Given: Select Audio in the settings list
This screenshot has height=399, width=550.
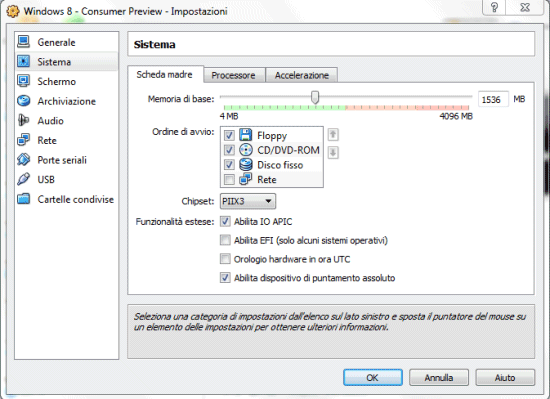Looking at the screenshot, I should [x=67, y=121].
